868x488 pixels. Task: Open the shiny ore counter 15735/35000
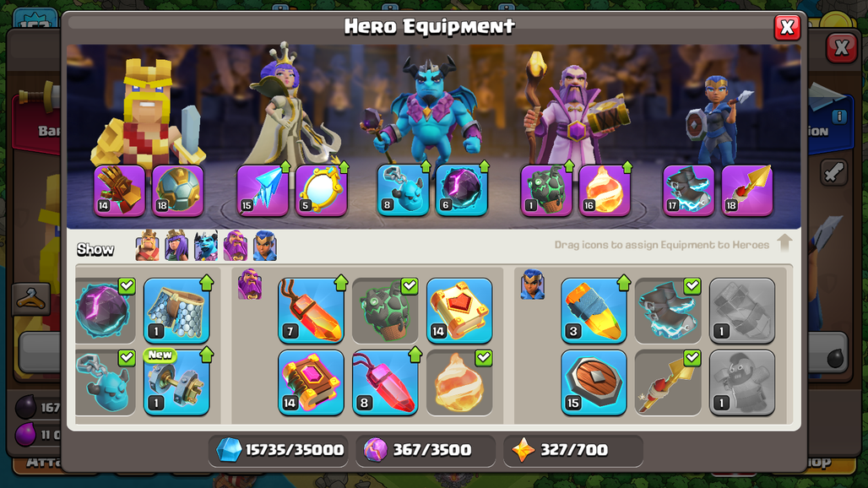pyautogui.click(x=279, y=450)
